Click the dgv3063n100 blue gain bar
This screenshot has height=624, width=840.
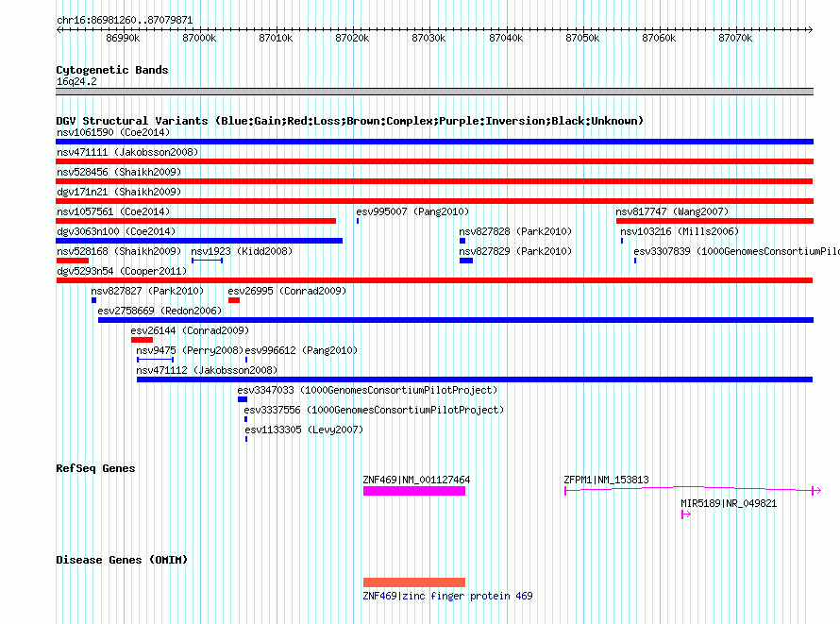(x=199, y=241)
